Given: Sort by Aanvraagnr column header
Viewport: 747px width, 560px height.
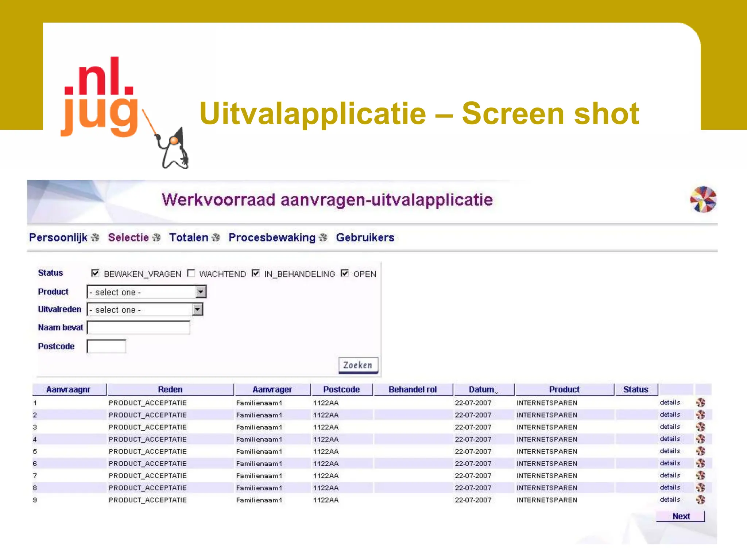Looking at the screenshot, I should [x=69, y=389].
